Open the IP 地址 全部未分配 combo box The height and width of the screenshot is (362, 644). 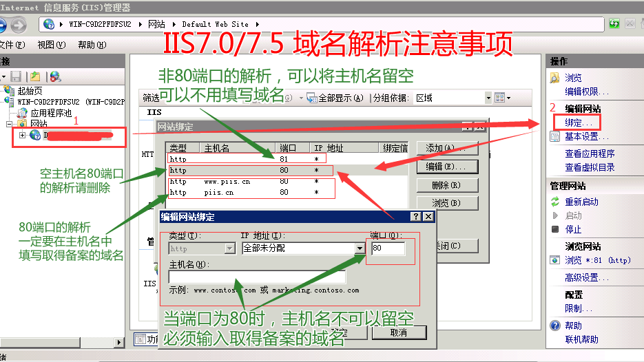point(303,248)
